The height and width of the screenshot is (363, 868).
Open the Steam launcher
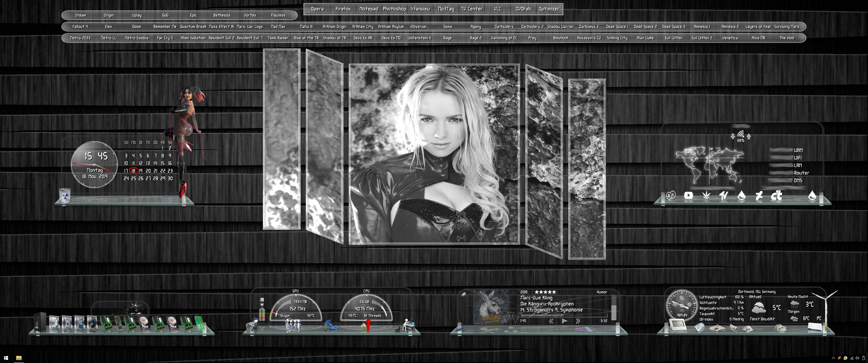(x=80, y=15)
